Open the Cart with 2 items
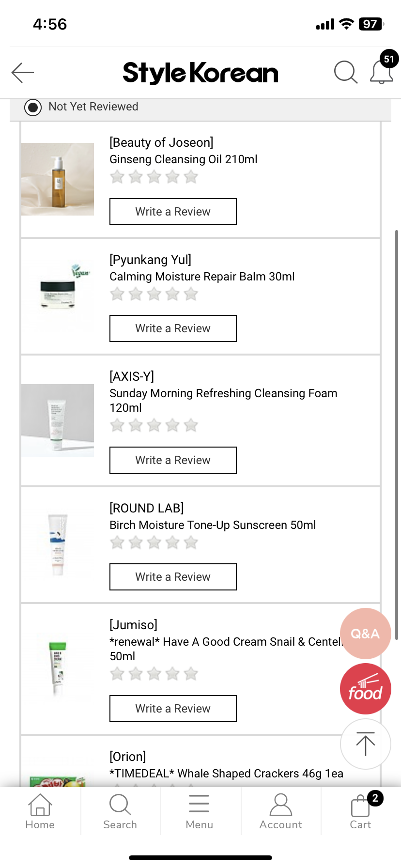The width and height of the screenshot is (401, 868). 361,811
